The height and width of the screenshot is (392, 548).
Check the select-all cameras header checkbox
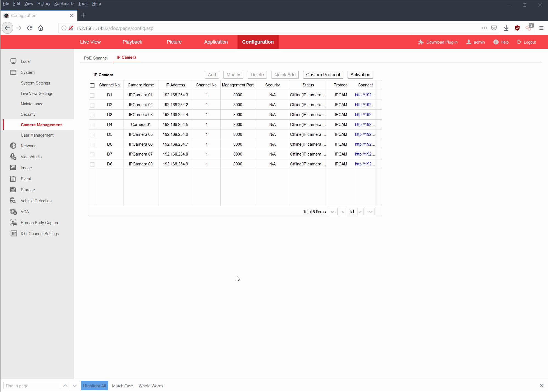click(92, 85)
